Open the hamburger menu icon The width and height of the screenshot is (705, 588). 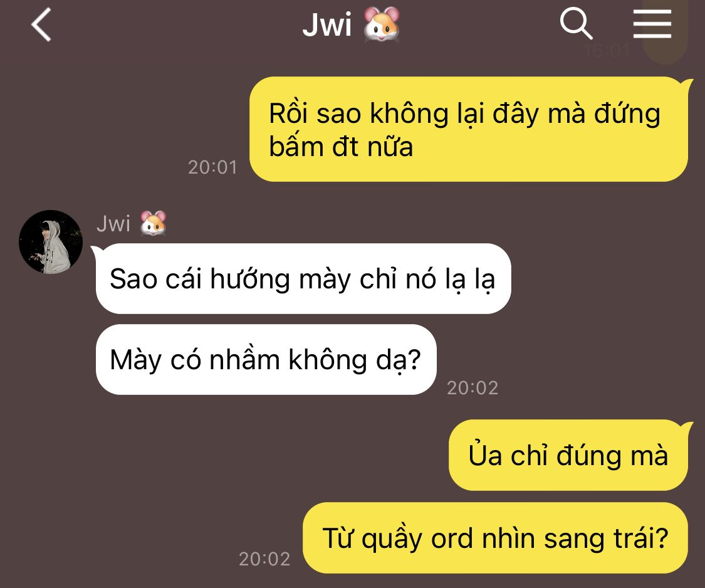652,24
